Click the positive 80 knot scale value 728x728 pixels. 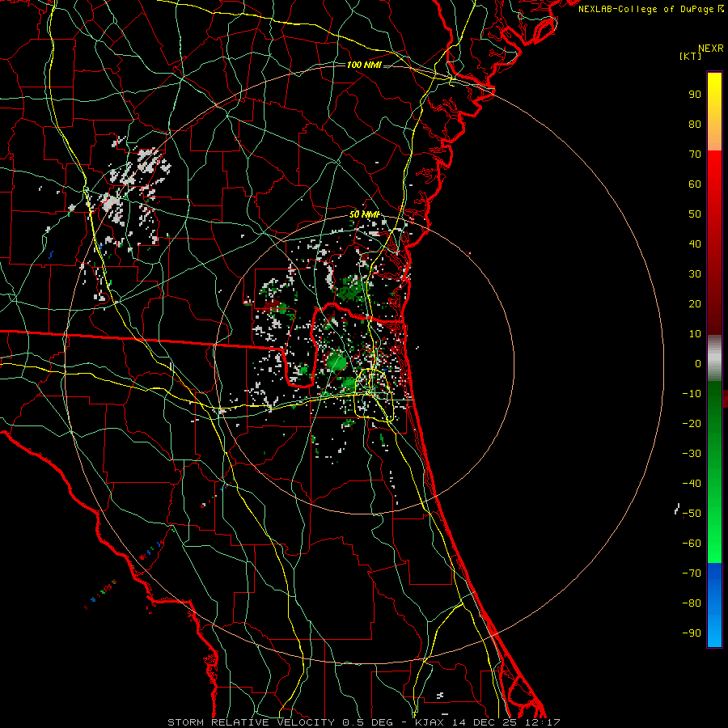(695, 124)
